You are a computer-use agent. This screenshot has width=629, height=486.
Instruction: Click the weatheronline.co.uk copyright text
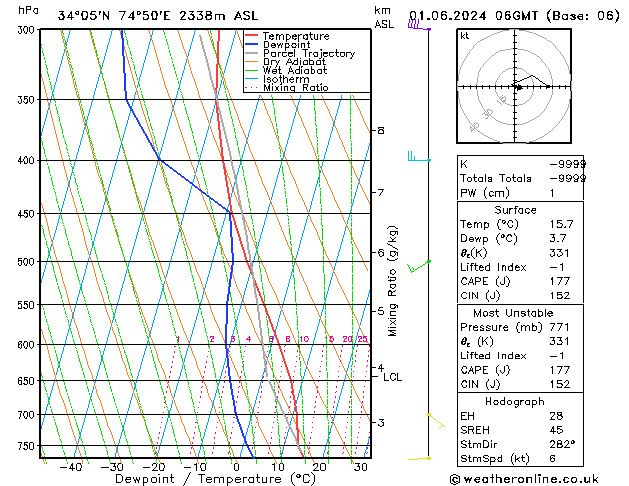[x=524, y=479]
